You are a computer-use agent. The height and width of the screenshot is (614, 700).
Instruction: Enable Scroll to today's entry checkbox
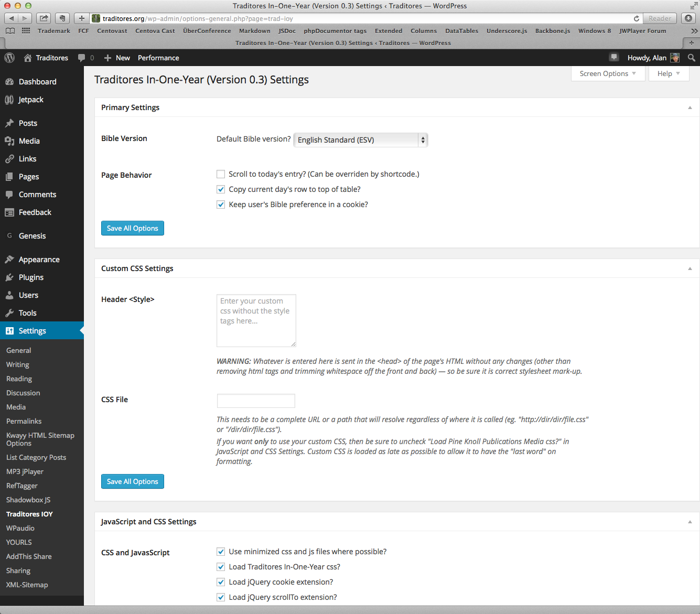[221, 174]
